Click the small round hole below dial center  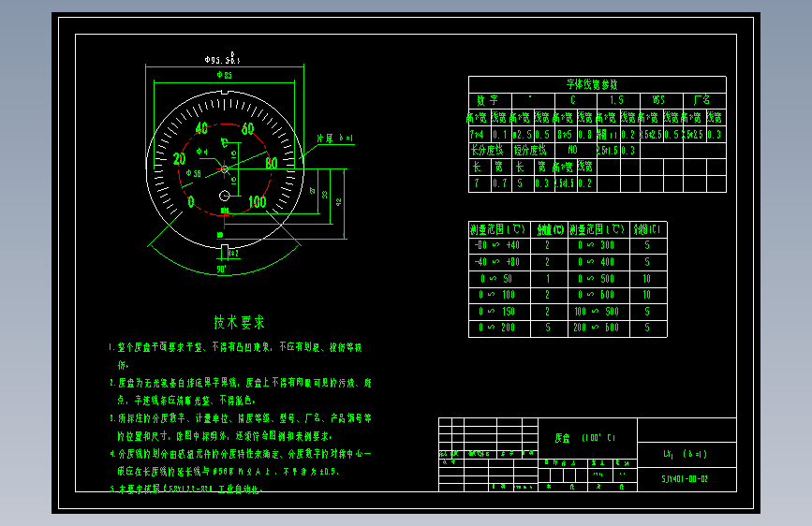[x=224, y=196]
